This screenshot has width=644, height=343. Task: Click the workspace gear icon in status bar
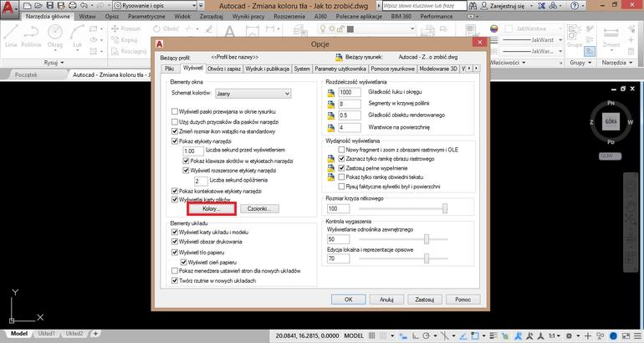(569, 335)
